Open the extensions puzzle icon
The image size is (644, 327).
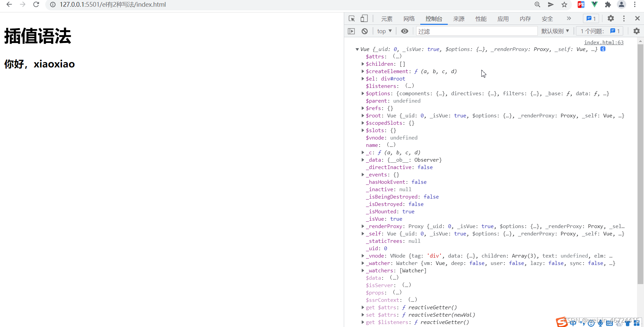(x=608, y=4)
